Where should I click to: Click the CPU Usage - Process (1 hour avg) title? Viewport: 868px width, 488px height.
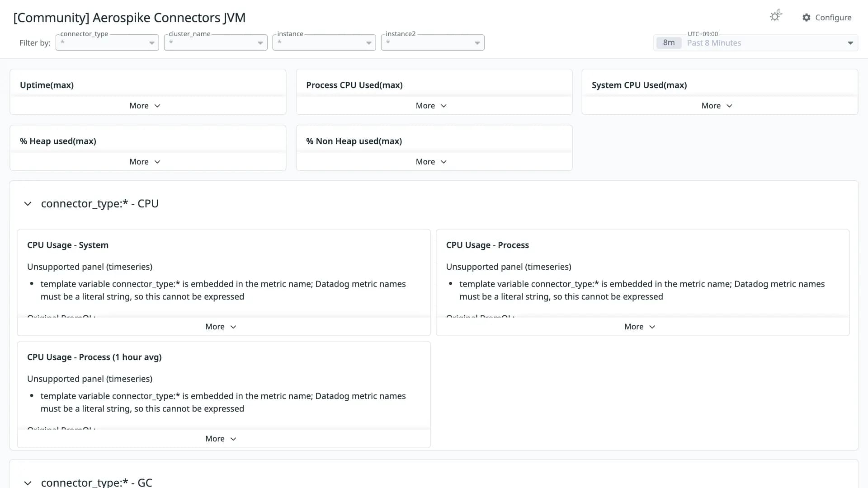coord(94,357)
